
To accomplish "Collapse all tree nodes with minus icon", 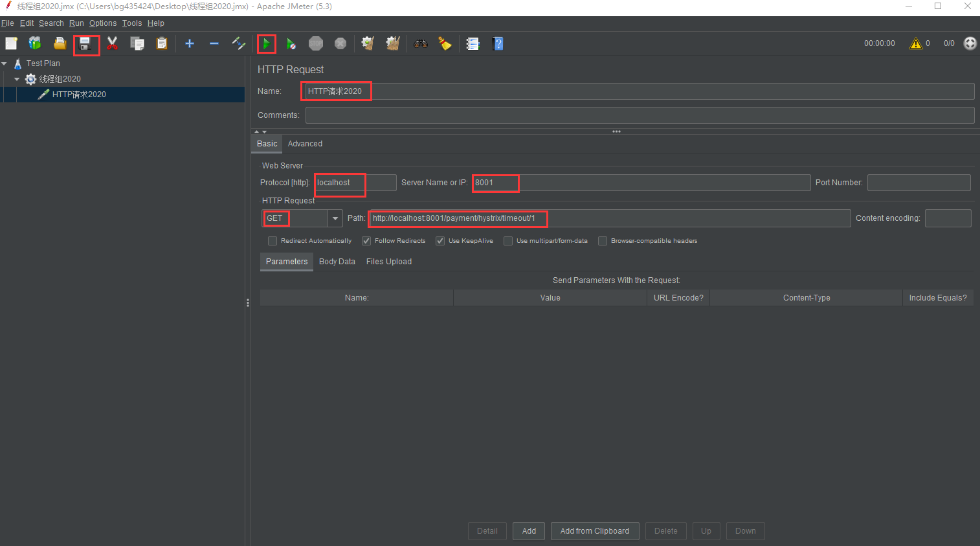I will 214,43.
